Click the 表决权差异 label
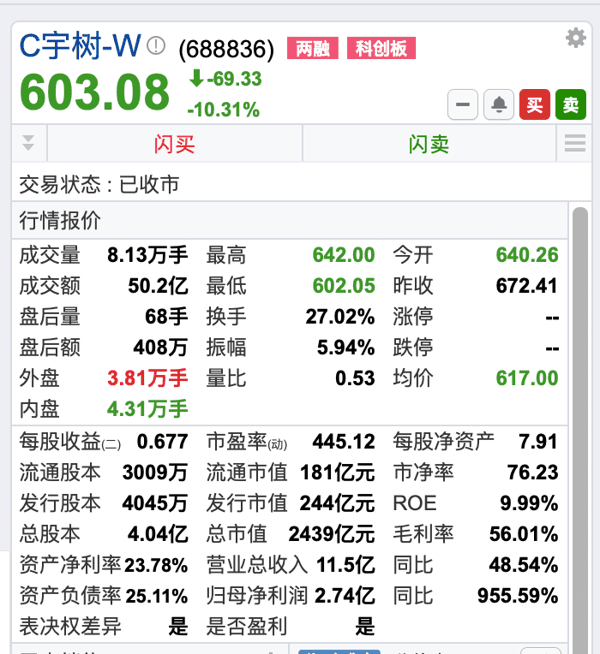This screenshot has width=600, height=654. [x=70, y=627]
